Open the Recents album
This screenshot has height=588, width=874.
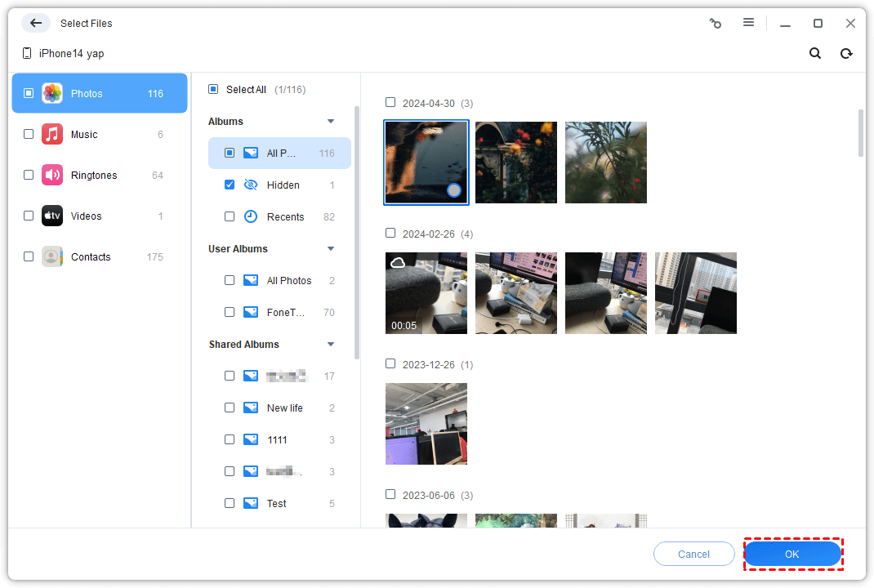pos(279,216)
